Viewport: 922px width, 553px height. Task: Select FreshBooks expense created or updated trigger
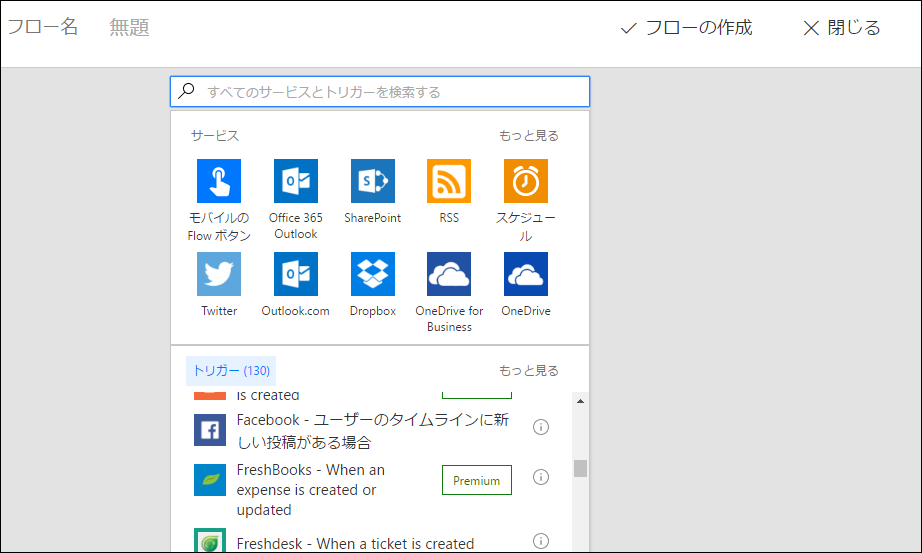pyautogui.click(x=310, y=489)
